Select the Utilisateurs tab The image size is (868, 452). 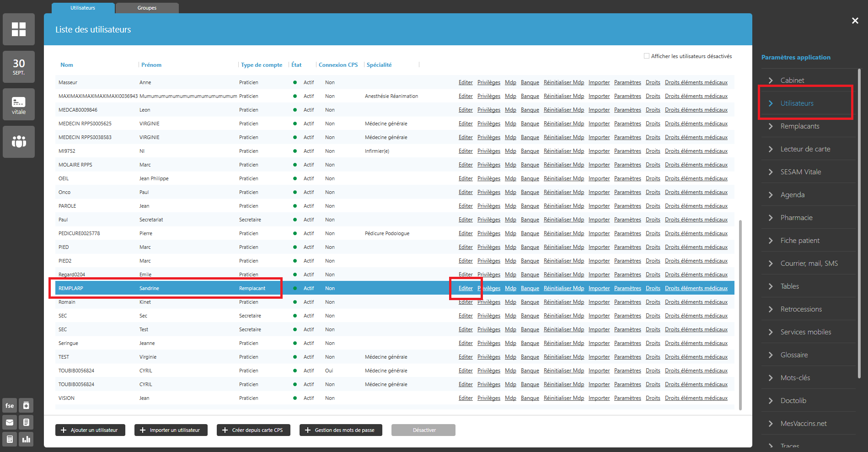83,8
